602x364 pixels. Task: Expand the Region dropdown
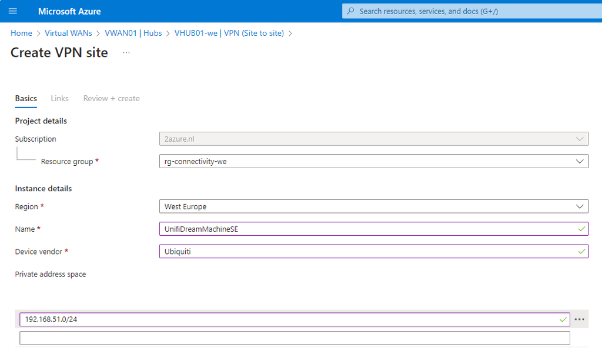click(x=374, y=206)
